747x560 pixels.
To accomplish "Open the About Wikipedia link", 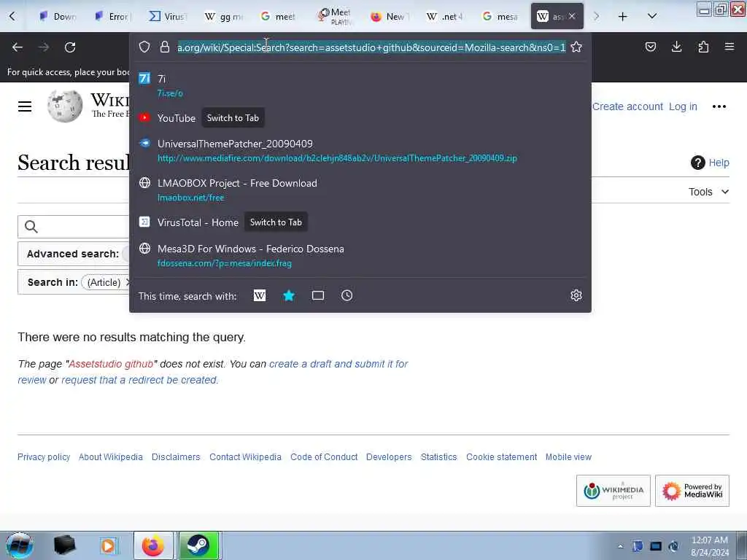I will (x=111, y=457).
